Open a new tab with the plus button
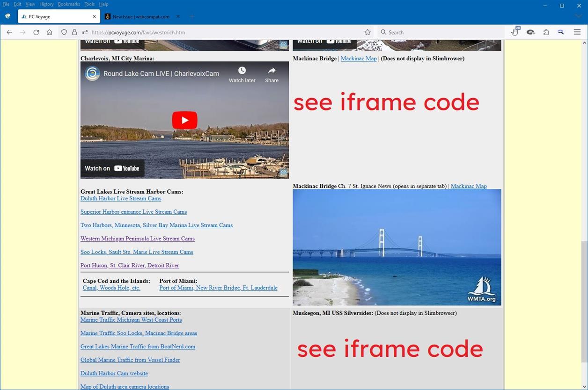 192,16
